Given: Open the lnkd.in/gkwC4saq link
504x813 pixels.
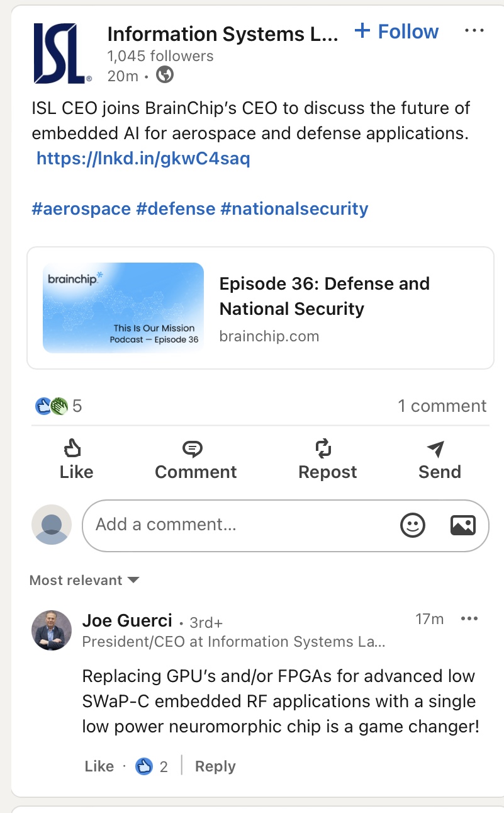Looking at the screenshot, I should (143, 158).
